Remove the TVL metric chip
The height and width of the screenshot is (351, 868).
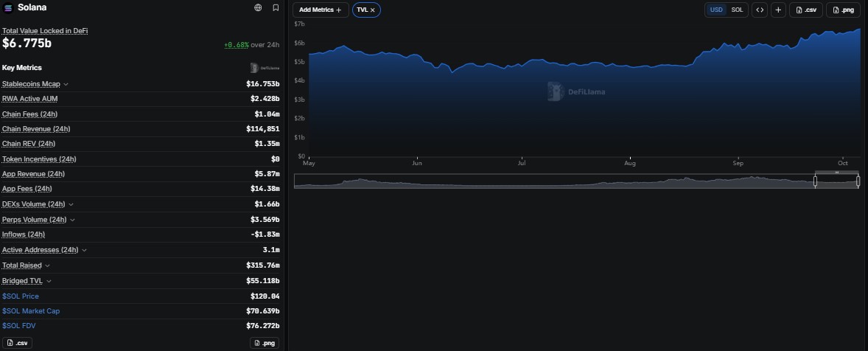click(373, 10)
